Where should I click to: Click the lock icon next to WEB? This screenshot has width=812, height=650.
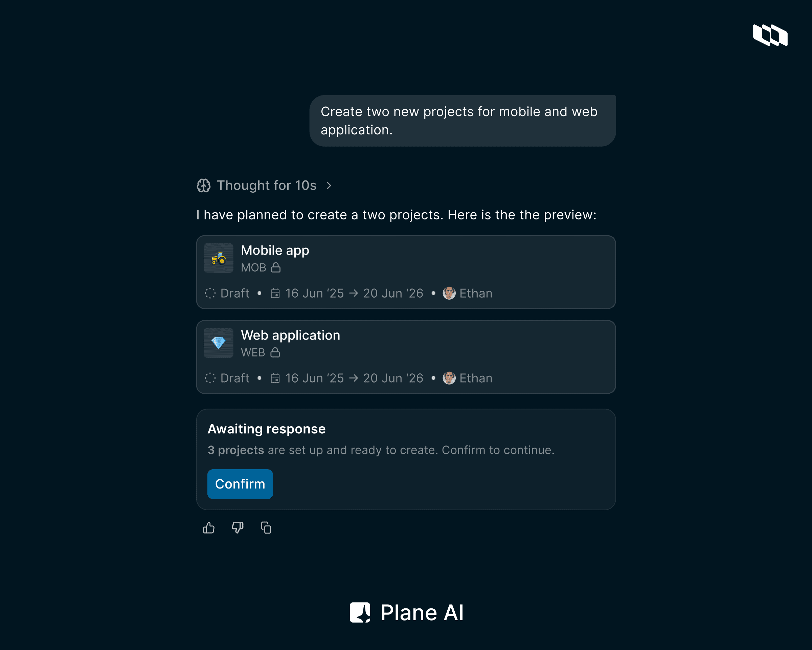[275, 353]
